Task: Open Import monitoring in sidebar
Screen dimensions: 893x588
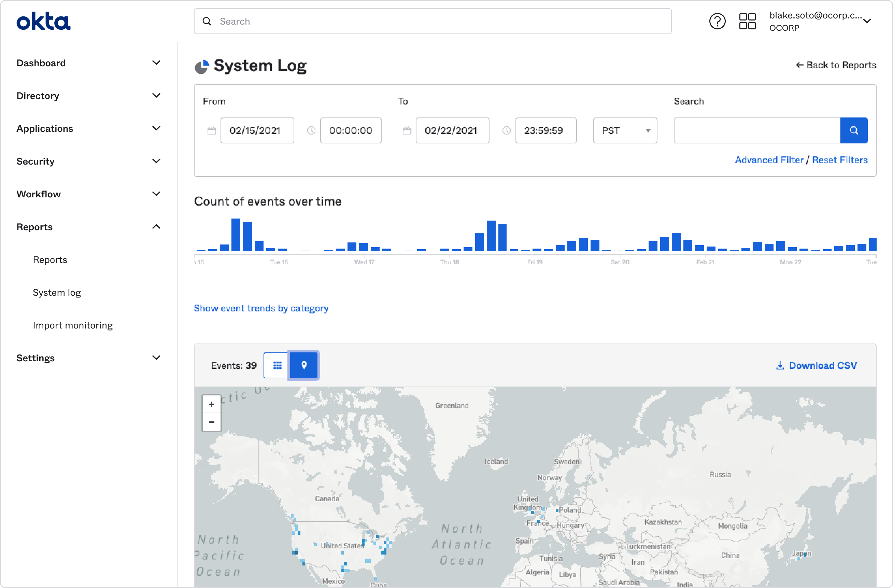Action: click(73, 325)
